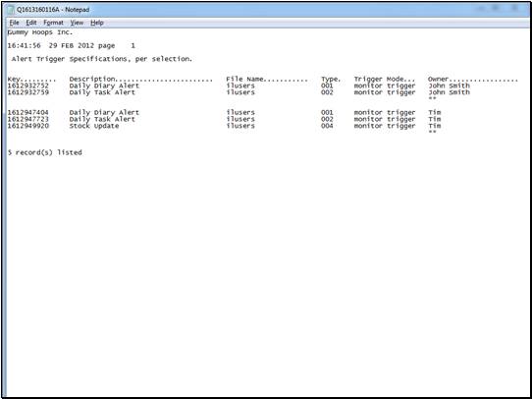The width and height of the screenshot is (532, 399).
Task: Open the Format menu
Action: tap(53, 23)
